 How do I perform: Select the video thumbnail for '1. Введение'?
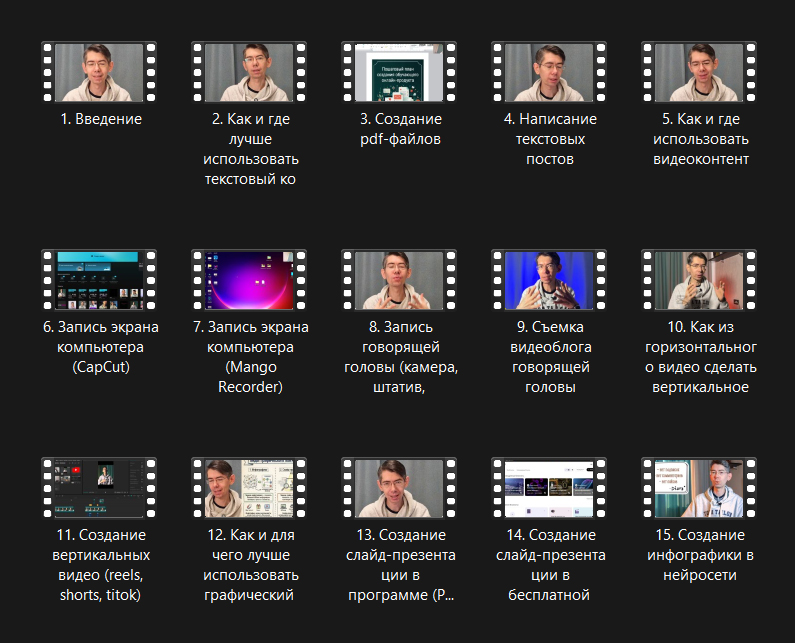tap(99, 72)
